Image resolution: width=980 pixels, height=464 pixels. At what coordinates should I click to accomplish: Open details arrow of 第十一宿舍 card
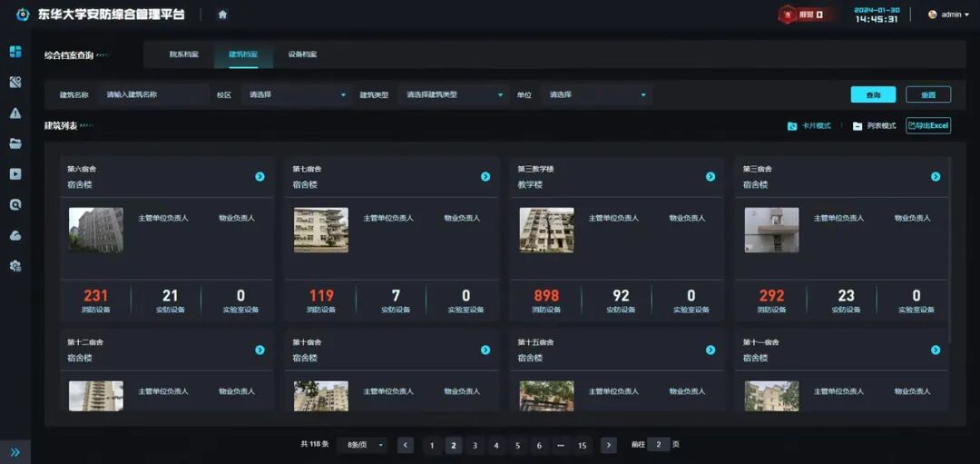click(x=936, y=350)
